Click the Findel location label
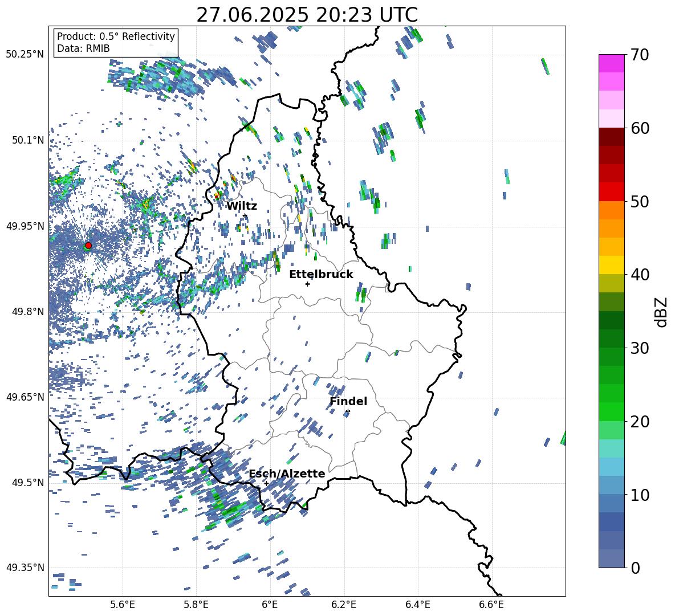Screen dimensions: 675x616 (x=348, y=401)
